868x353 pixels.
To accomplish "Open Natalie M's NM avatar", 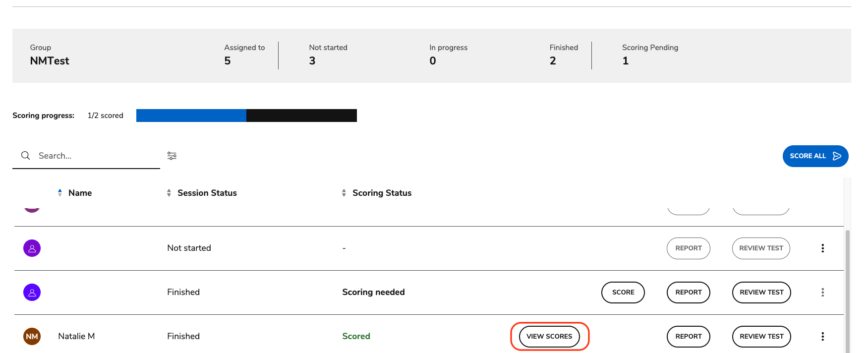I will (x=32, y=336).
